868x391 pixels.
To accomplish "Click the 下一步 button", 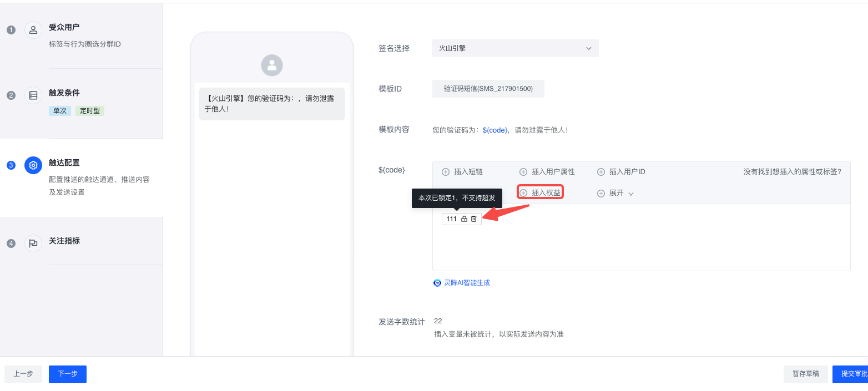I will [68, 374].
